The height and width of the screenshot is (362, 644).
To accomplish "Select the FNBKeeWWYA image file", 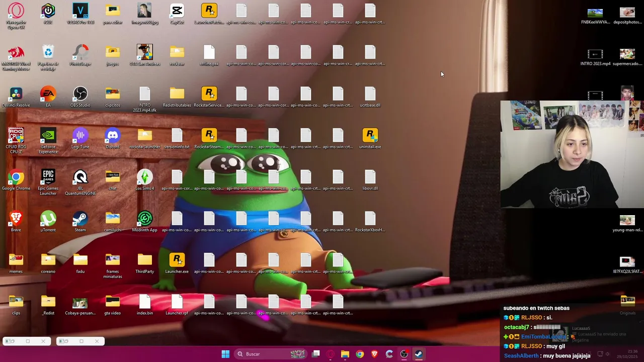I will click(595, 16).
